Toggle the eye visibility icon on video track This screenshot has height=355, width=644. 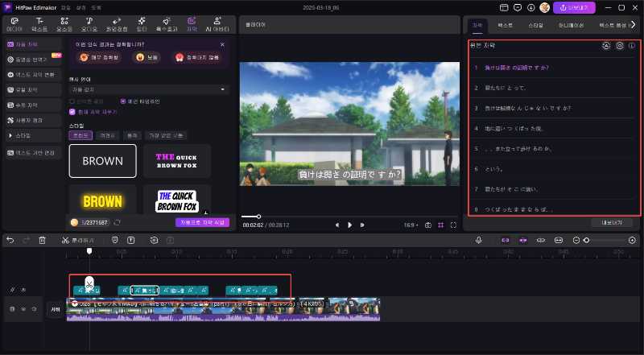(23, 308)
